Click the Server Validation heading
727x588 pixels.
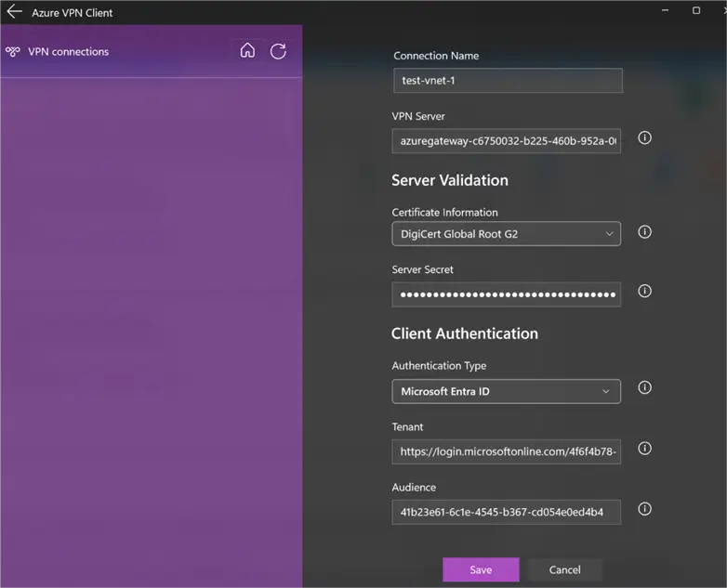(450, 180)
